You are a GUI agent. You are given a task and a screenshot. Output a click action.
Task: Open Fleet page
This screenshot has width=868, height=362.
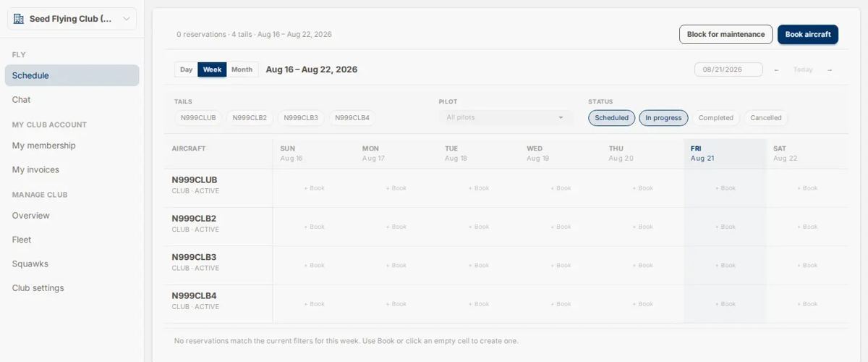click(72, 240)
